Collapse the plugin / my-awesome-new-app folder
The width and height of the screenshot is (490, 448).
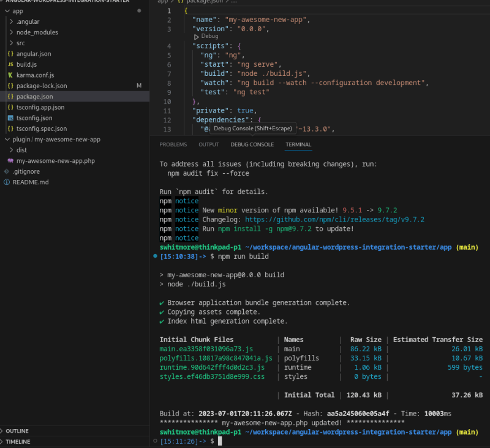(x=7, y=140)
